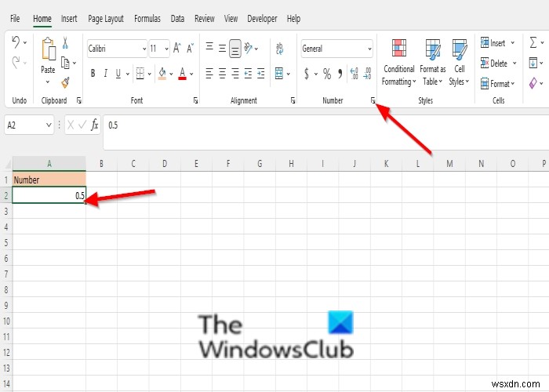Image resolution: width=549 pixels, height=392 pixels.
Task: Toggle Wrap Text icon
Action: (x=279, y=49)
